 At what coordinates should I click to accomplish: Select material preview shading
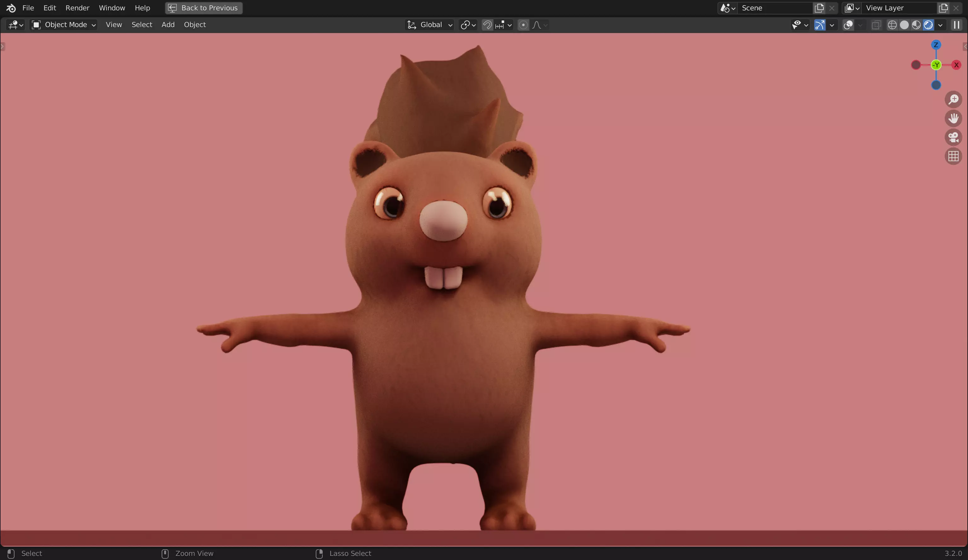tap(916, 25)
